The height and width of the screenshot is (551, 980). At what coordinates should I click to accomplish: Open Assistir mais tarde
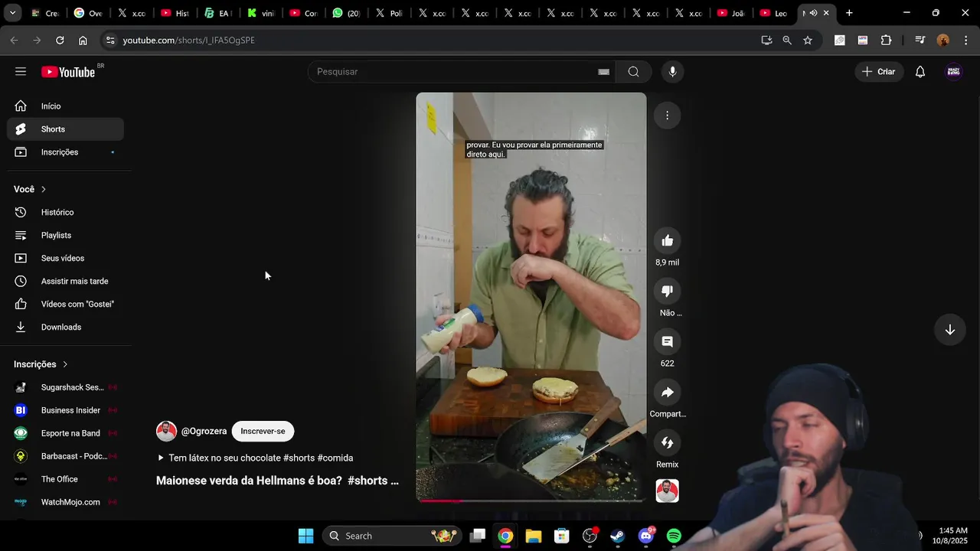[65, 281]
